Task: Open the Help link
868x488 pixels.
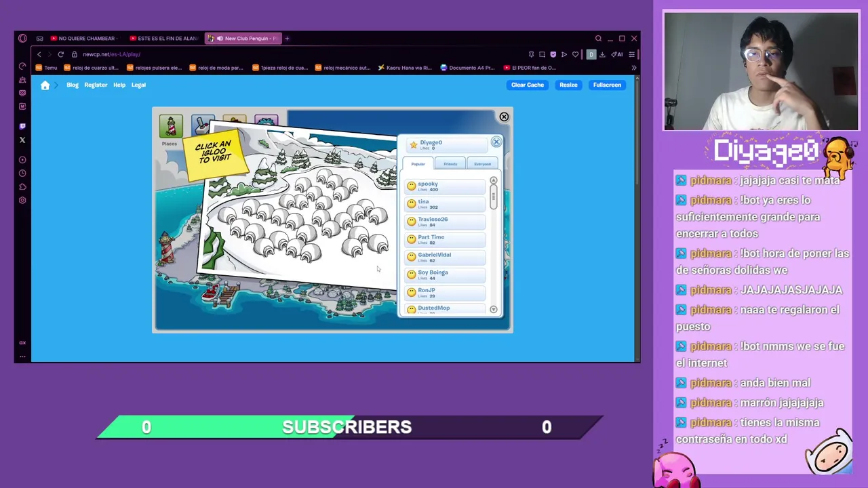Action: pos(119,85)
